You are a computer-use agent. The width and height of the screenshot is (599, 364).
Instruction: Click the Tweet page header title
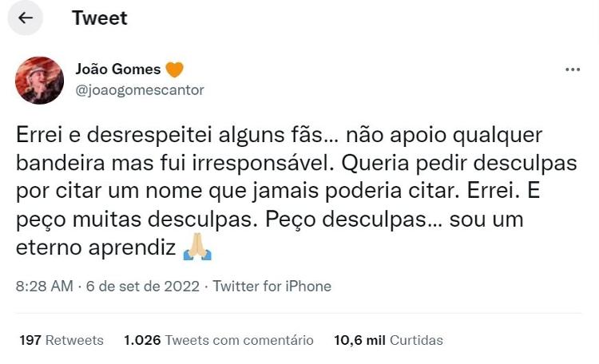(100, 18)
